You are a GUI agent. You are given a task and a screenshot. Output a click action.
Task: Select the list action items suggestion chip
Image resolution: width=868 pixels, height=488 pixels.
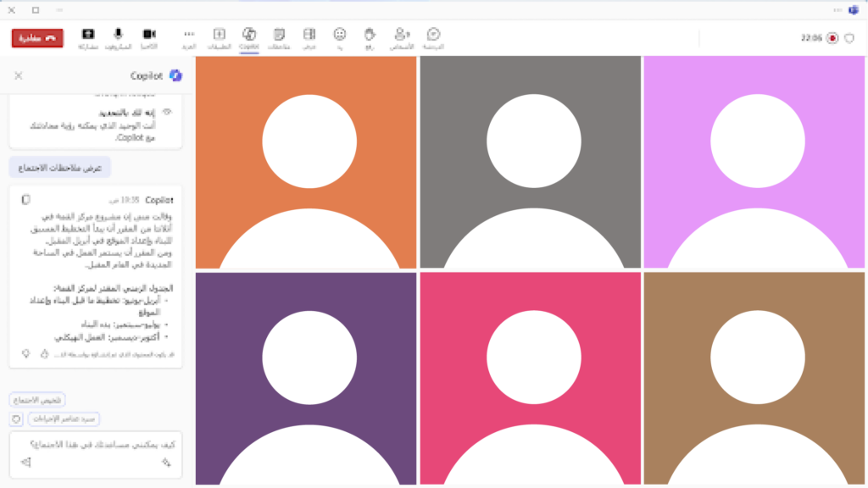64,419
